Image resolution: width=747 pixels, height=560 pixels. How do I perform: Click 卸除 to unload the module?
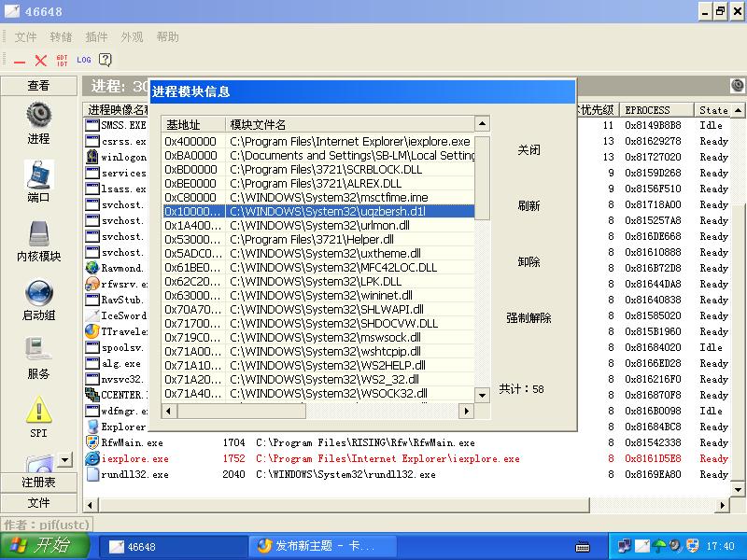point(529,262)
